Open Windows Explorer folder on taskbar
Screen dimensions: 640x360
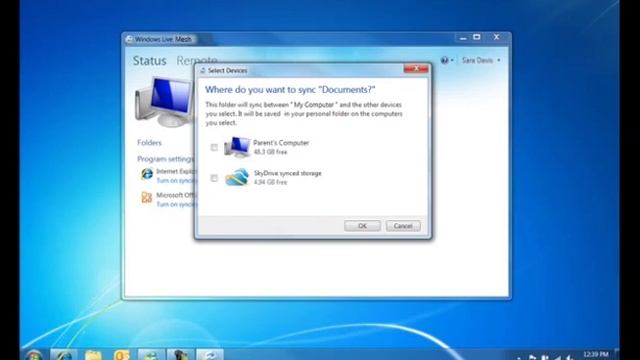pyautogui.click(x=93, y=355)
